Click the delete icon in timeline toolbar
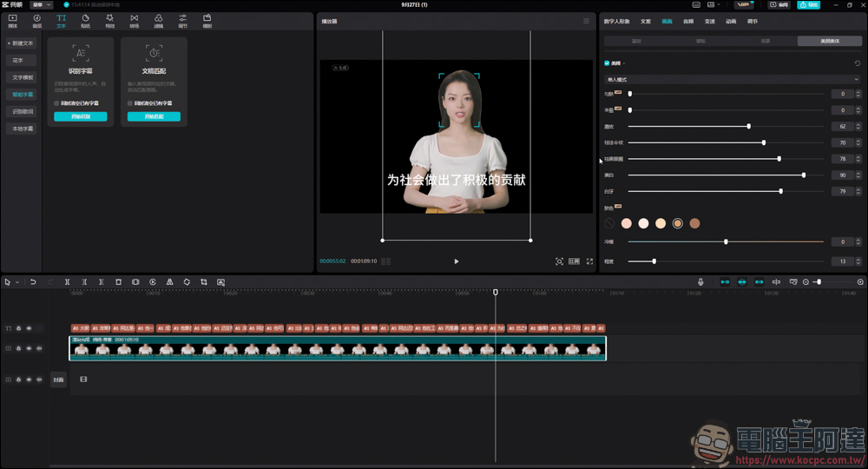868x469 pixels. click(x=118, y=282)
